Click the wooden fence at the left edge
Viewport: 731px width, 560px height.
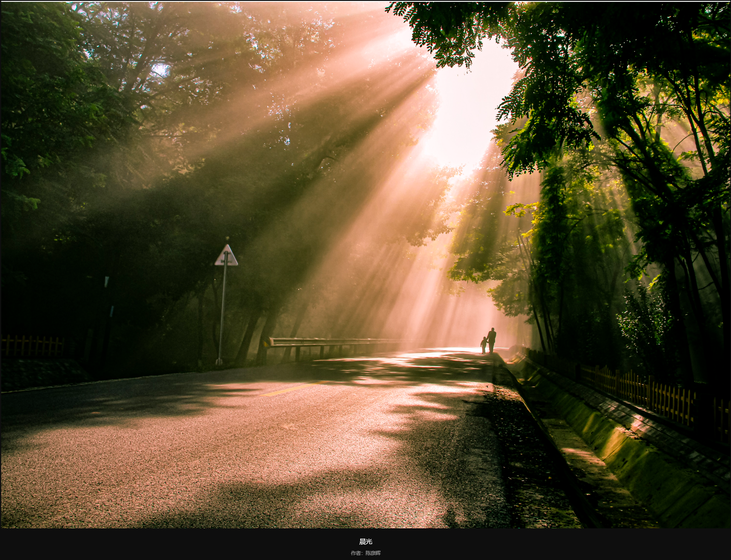(x=32, y=346)
